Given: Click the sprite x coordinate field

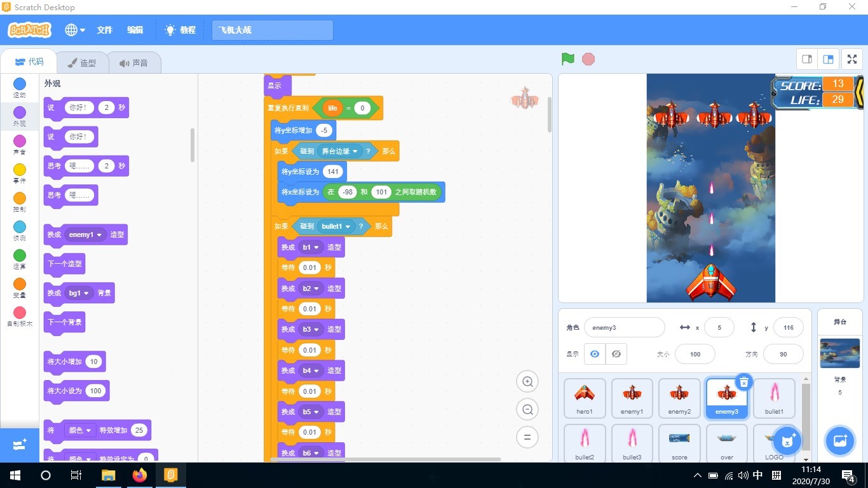Looking at the screenshot, I should click(x=719, y=328).
